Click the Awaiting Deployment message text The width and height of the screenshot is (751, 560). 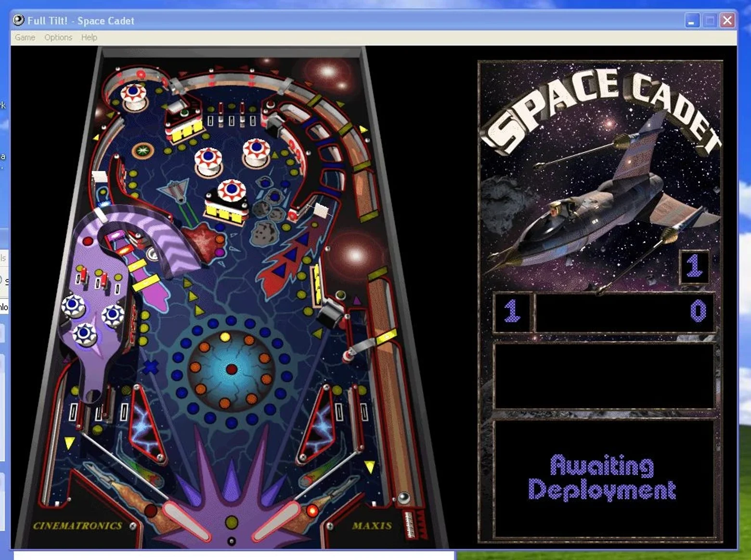[x=602, y=477]
